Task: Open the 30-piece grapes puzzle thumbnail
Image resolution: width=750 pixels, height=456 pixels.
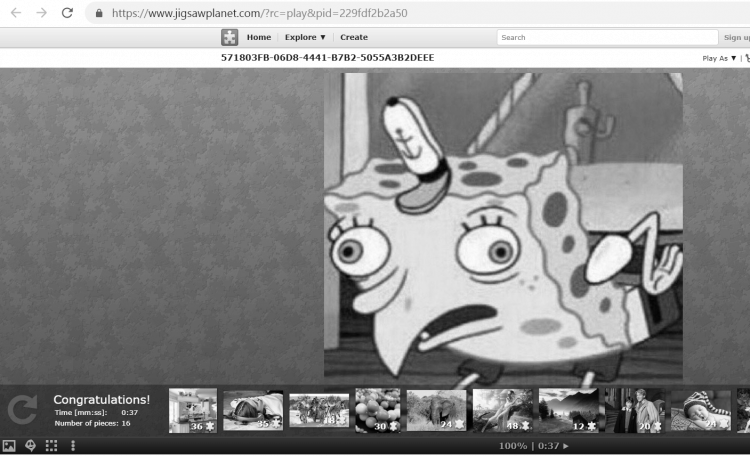Action: pos(378,411)
